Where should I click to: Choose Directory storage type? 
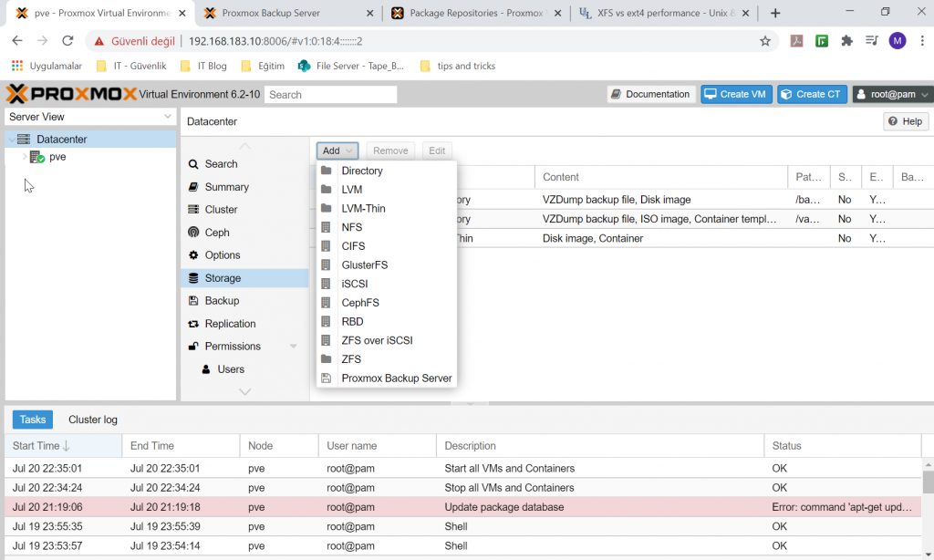point(387,171)
